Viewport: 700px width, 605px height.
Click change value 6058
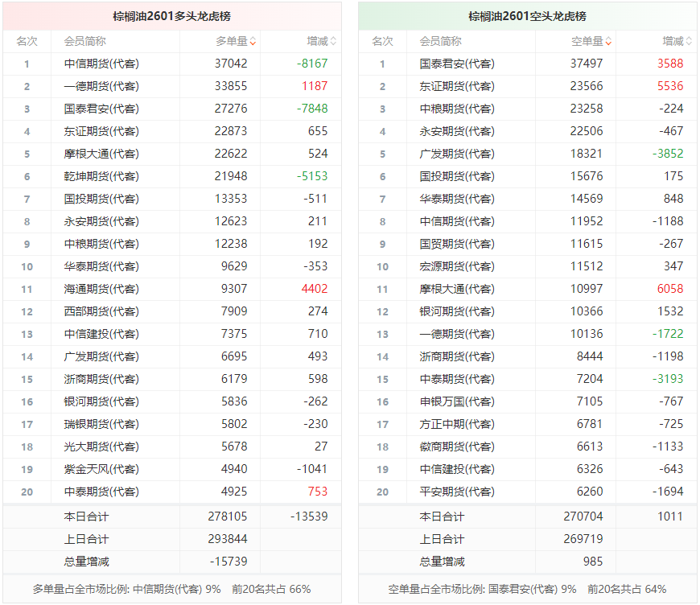coord(670,289)
